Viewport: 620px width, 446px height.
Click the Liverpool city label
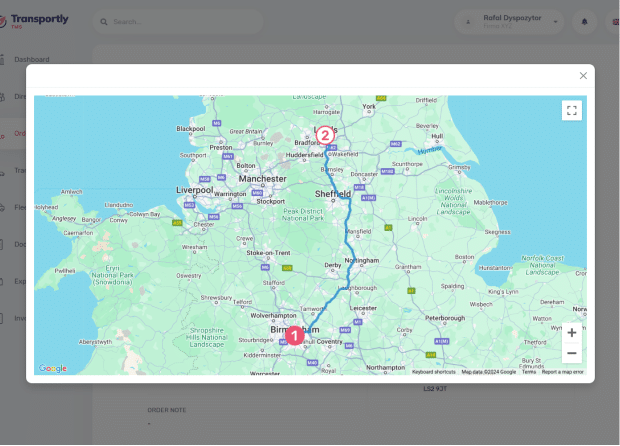(x=195, y=190)
